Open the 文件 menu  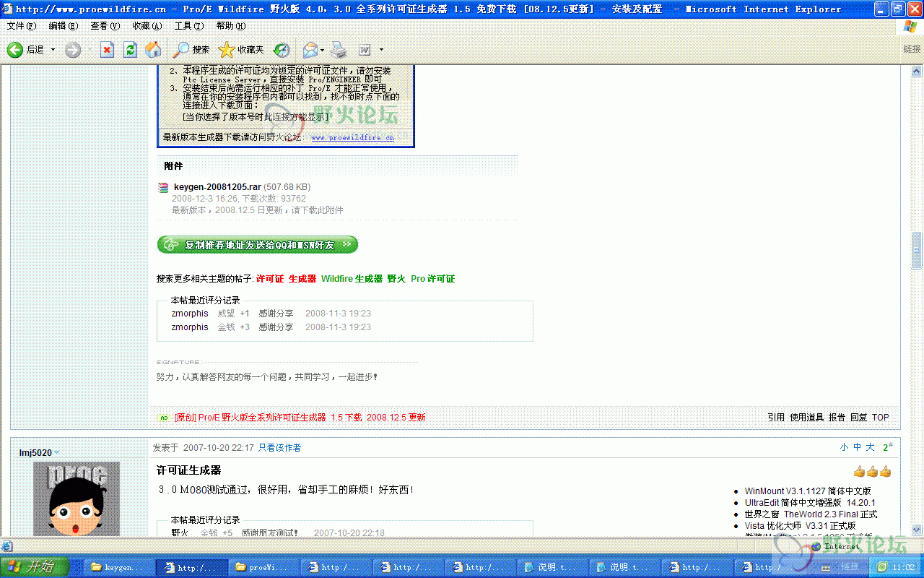pos(21,25)
